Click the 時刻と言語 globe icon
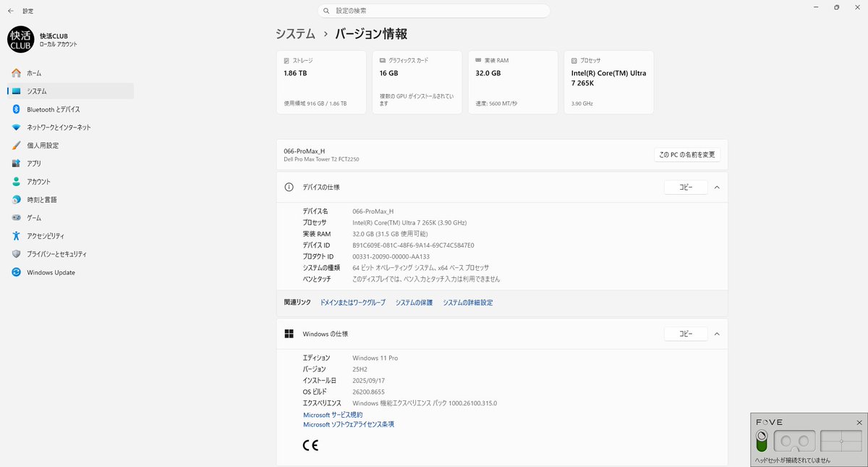This screenshot has width=868, height=467. point(16,200)
